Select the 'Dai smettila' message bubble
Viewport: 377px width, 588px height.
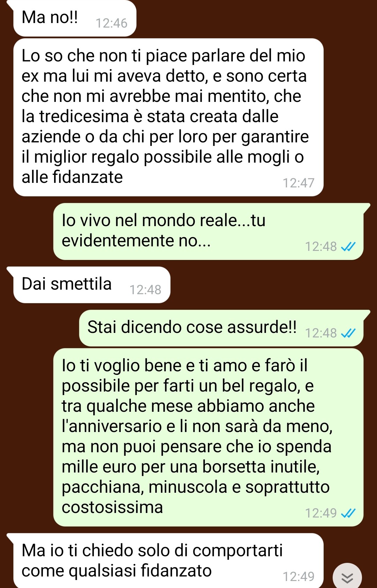pyautogui.click(x=92, y=285)
